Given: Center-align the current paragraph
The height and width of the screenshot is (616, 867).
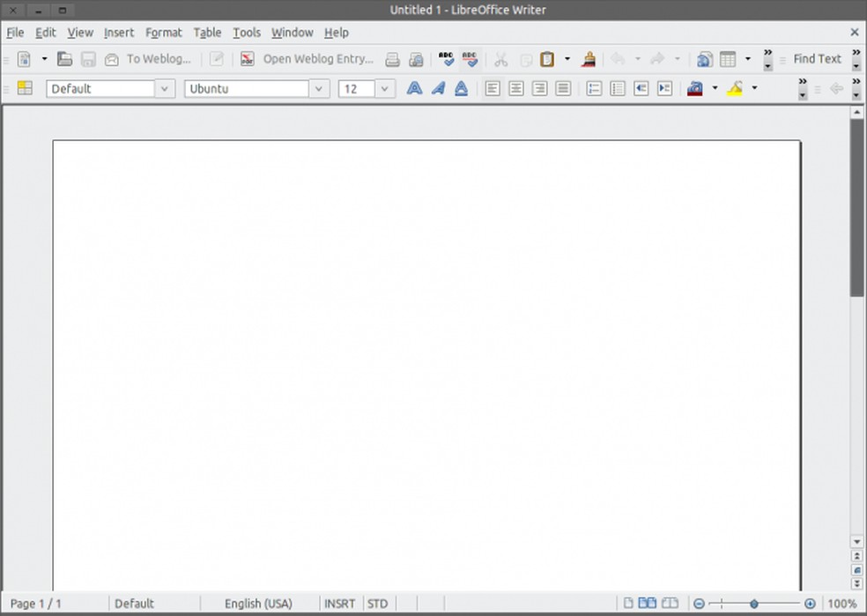Looking at the screenshot, I should click(x=515, y=88).
